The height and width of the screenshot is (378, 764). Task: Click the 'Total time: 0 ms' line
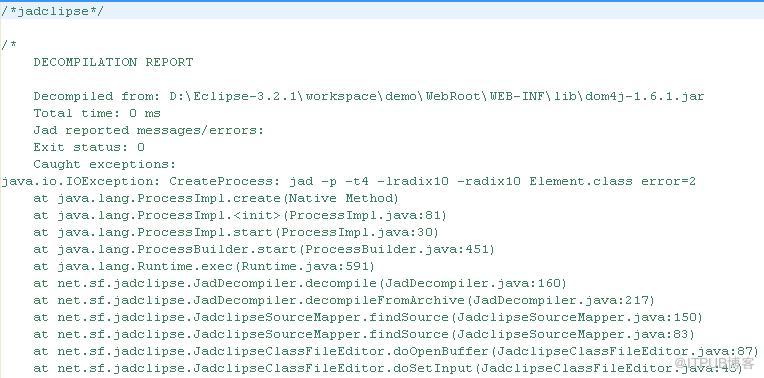click(x=97, y=113)
